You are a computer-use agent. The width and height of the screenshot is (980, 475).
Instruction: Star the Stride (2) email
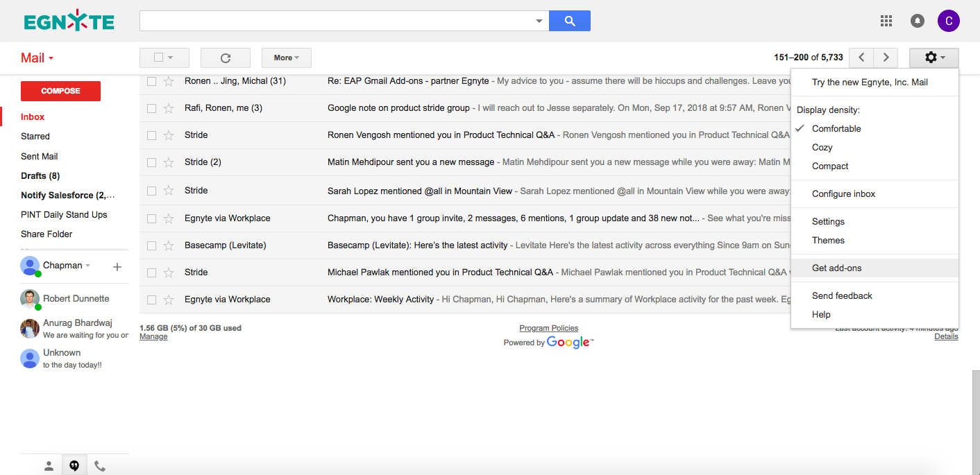168,162
